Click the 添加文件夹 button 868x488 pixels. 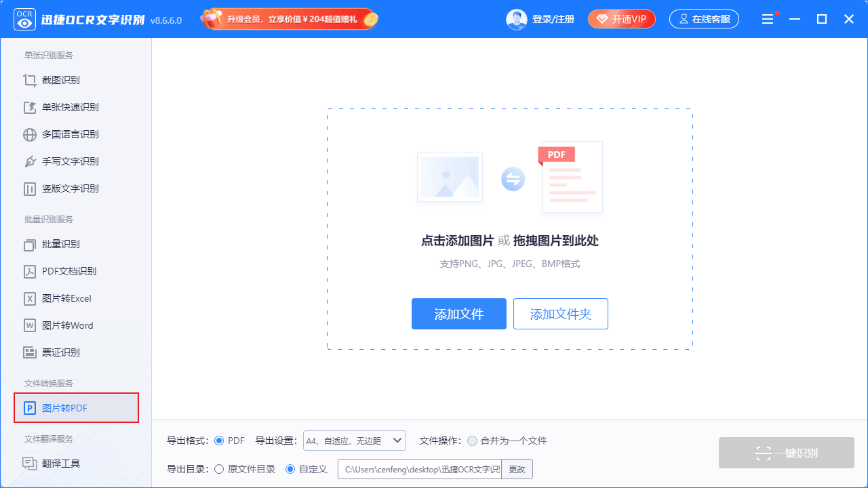coord(561,314)
